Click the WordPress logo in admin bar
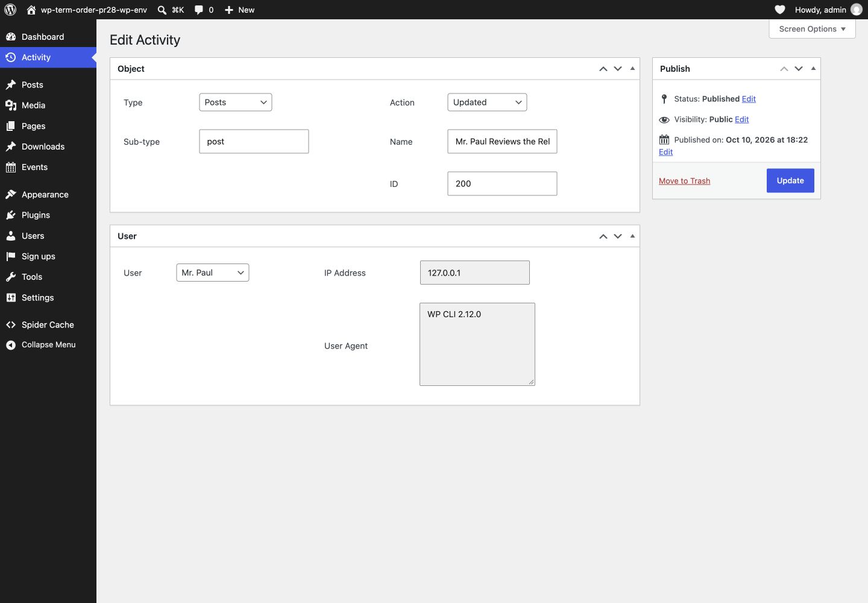The image size is (868, 603). click(10, 10)
